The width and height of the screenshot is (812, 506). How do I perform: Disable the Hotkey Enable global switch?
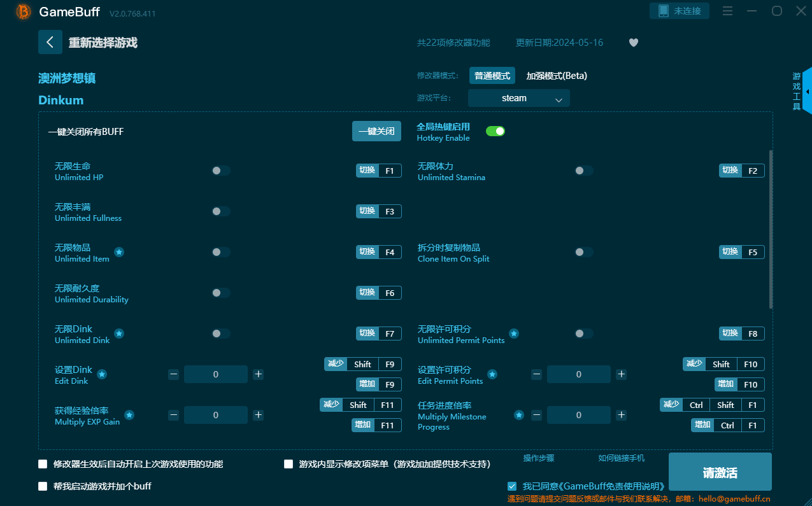495,130
